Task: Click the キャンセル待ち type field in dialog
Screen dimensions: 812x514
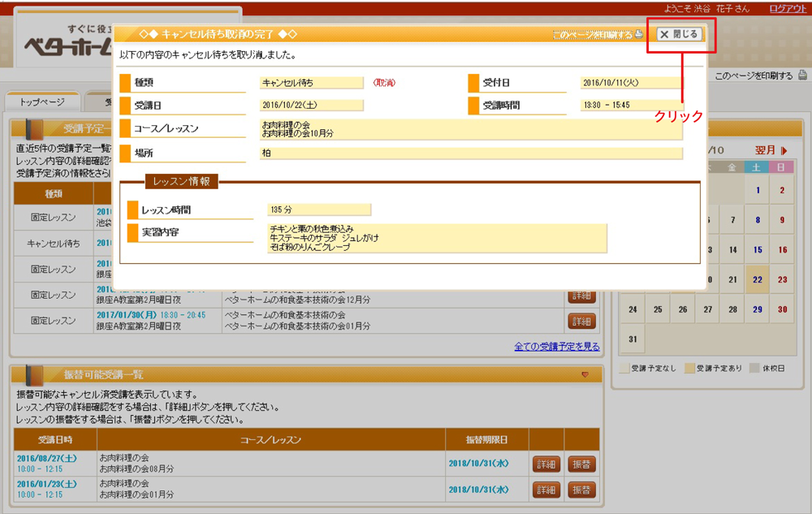Action: tap(312, 83)
